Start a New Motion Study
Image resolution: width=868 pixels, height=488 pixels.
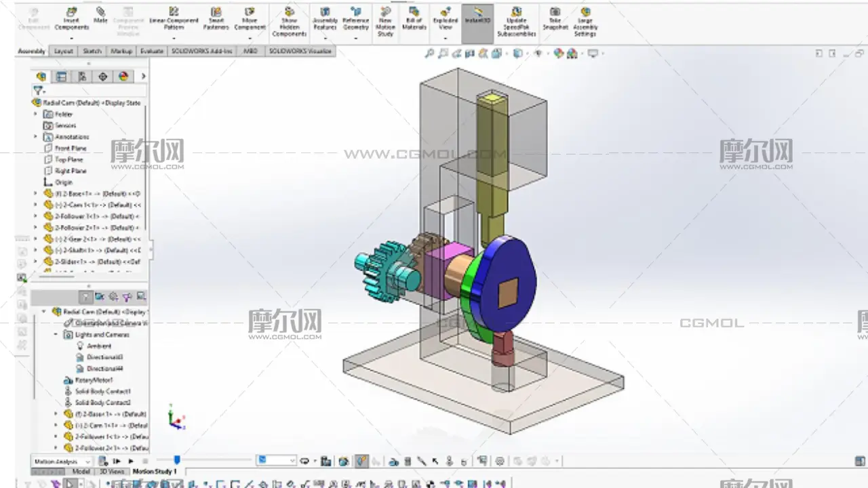tap(385, 22)
